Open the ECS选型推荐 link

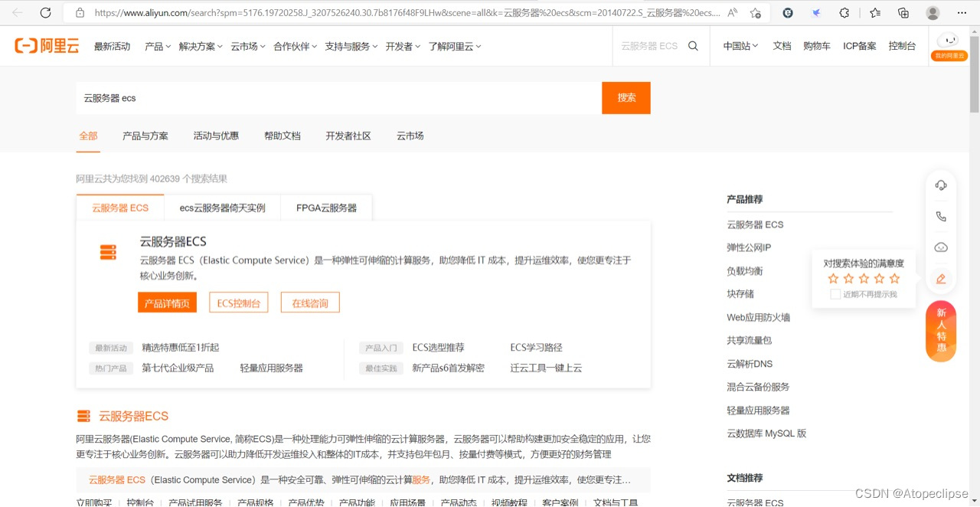tap(438, 348)
